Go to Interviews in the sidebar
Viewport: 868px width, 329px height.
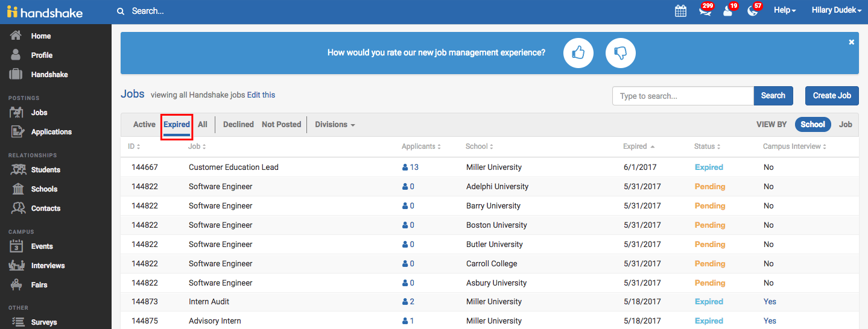coord(48,266)
